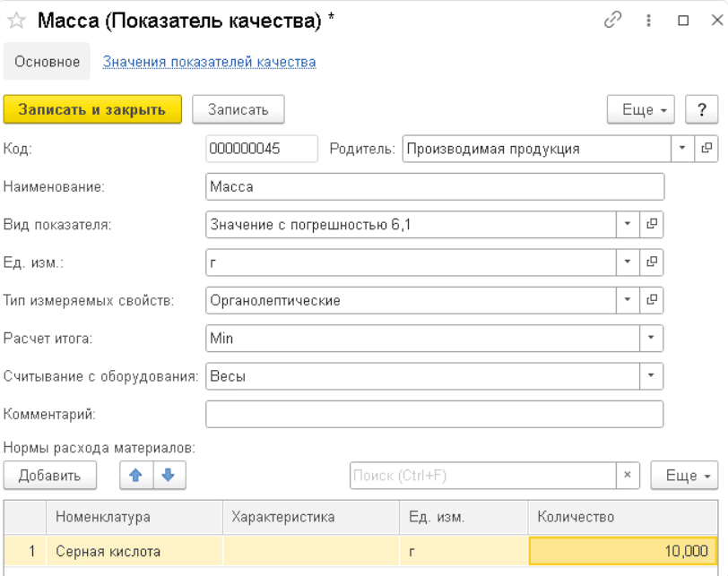Focus the Поиск (Ctrl+F) search box
This screenshot has height=576, width=728.
[x=483, y=476]
